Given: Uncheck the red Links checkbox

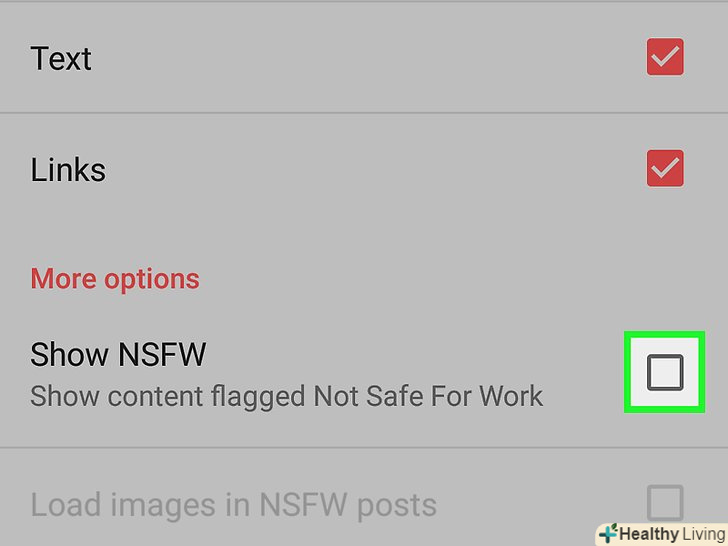Looking at the screenshot, I should tap(665, 168).
